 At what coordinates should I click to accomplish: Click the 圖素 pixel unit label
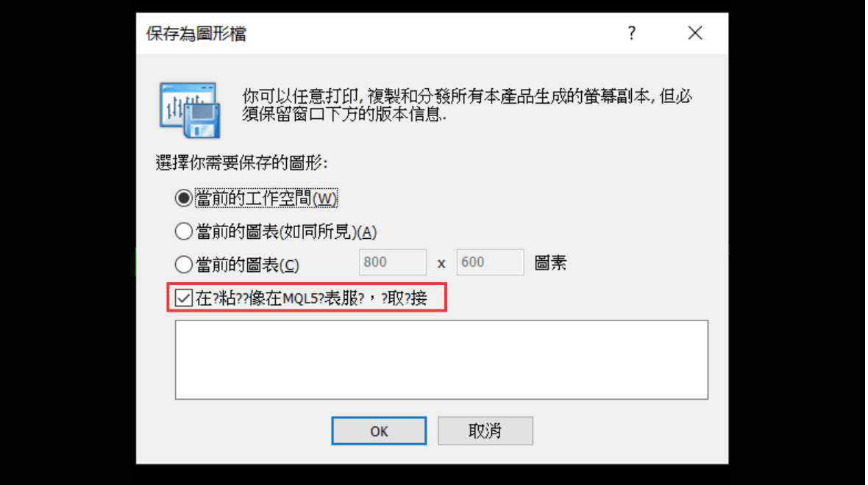click(x=550, y=262)
